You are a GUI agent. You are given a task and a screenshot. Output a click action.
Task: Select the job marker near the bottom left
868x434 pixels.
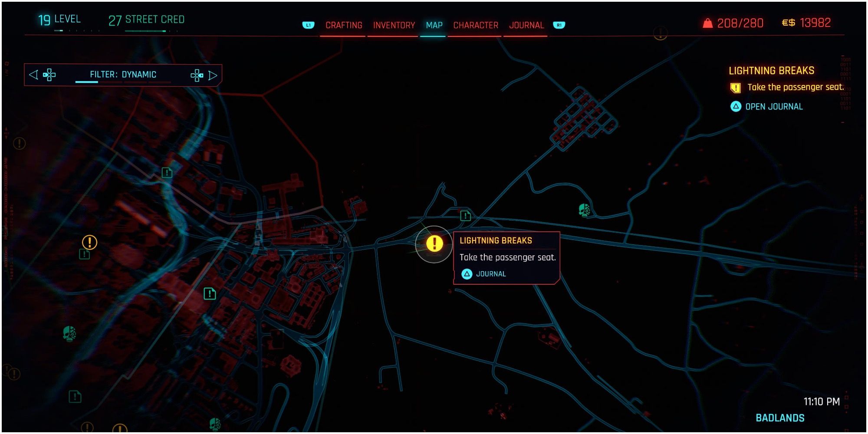tap(75, 396)
